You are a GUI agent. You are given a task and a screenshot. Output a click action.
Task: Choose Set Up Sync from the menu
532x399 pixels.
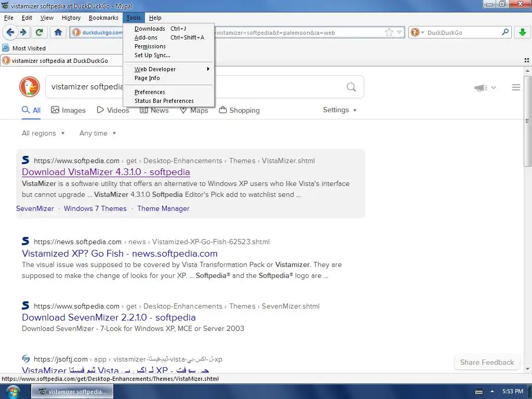click(x=169, y=55)
